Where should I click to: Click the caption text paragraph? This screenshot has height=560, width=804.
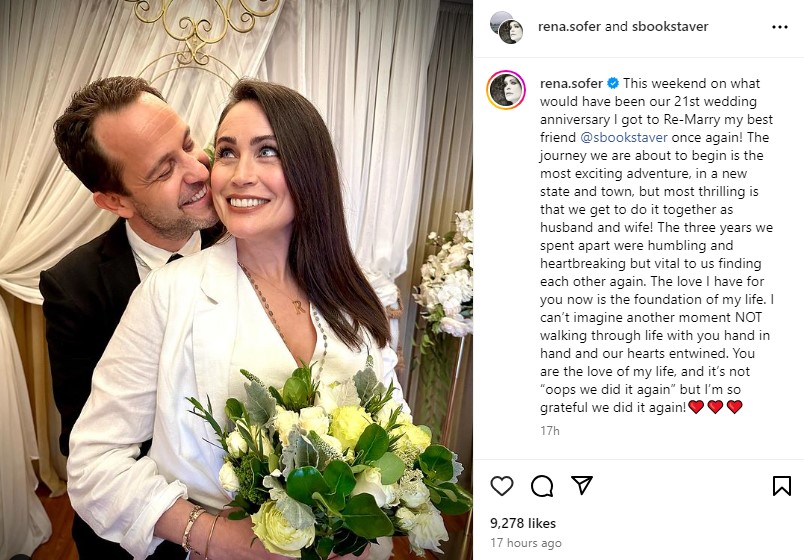656,245
